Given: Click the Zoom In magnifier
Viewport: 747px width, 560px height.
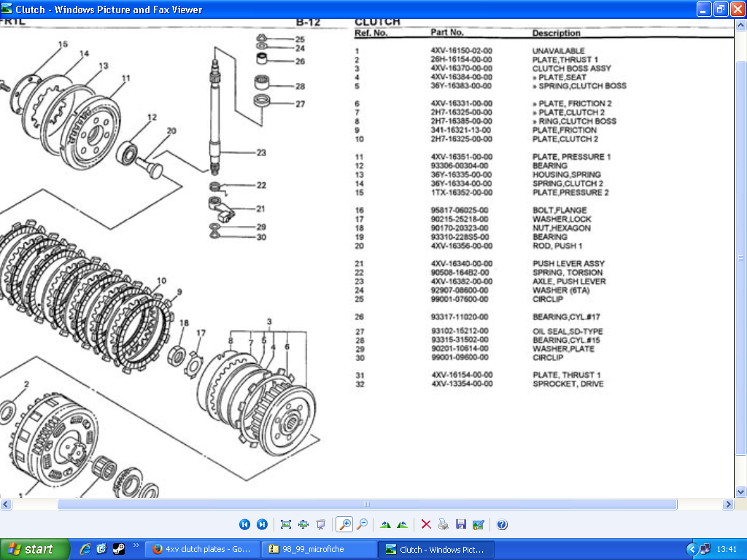Looking at the screenshot, I should tap(344, 524).
